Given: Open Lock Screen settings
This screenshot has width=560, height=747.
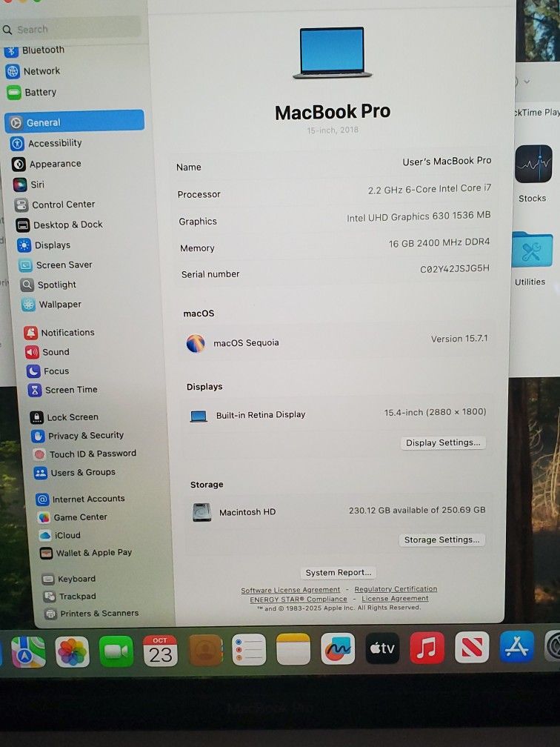Looking at the screenshot, I should (64, 417).
